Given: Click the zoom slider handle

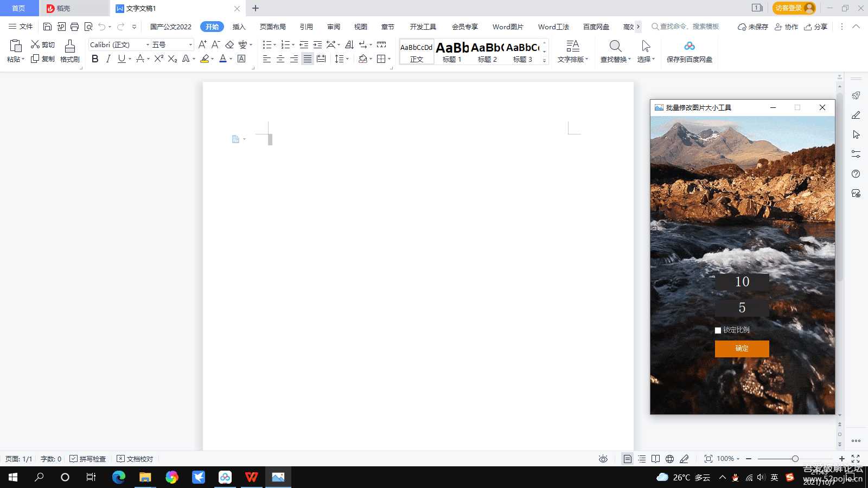Looking at the screenshot, I should pyautogui.click(x=795, y=459).
